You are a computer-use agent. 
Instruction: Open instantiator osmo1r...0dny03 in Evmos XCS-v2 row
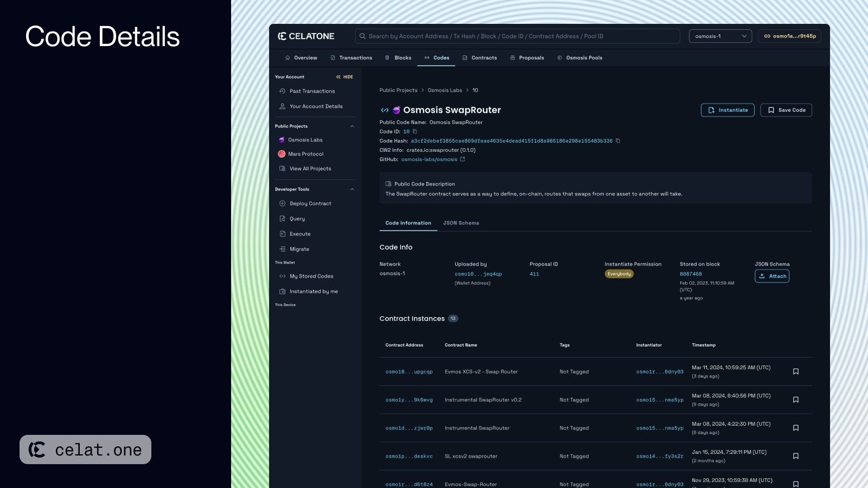[660, 372]
